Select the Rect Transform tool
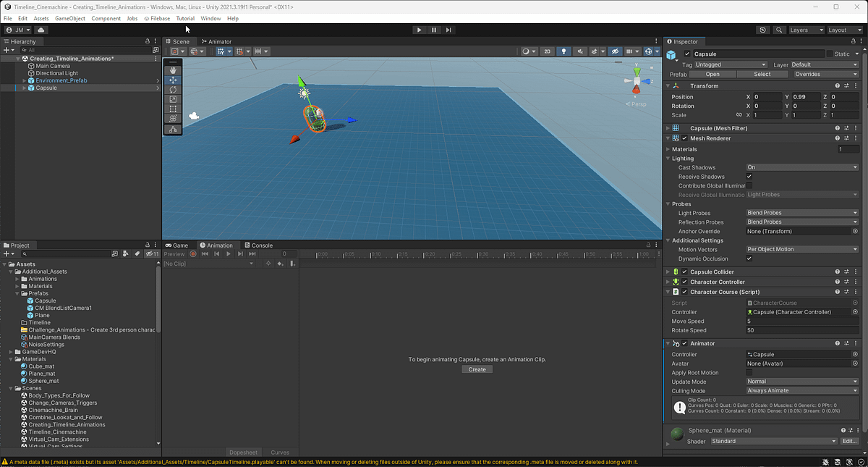Image resolution: width=868 pixels, height=467 pixels. point(173,106)
